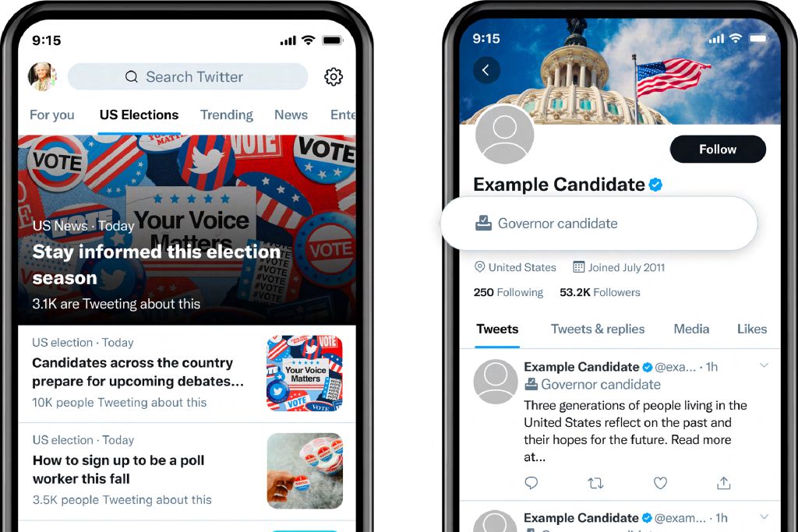
Task: Switch to the Trending tab
Action: [227, 115]
